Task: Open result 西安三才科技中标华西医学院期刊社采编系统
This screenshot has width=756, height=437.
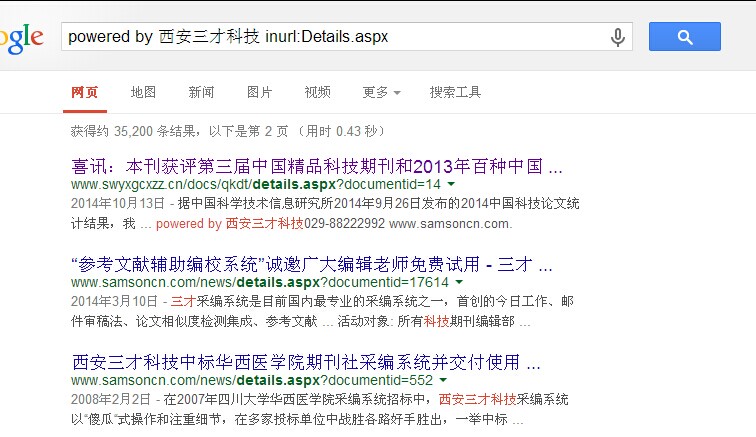Action: pos(306,362)
